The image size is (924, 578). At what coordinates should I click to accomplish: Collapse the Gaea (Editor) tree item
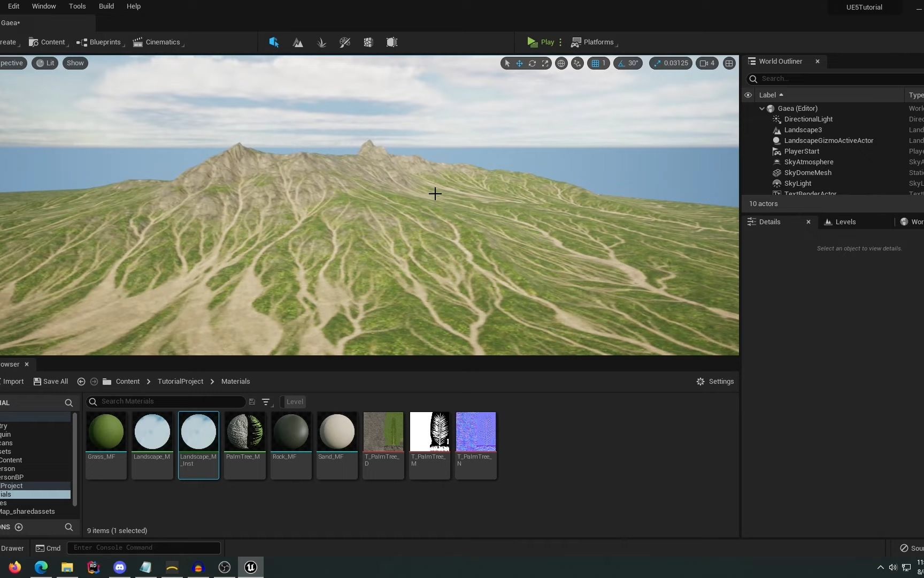tap(762, 109)
